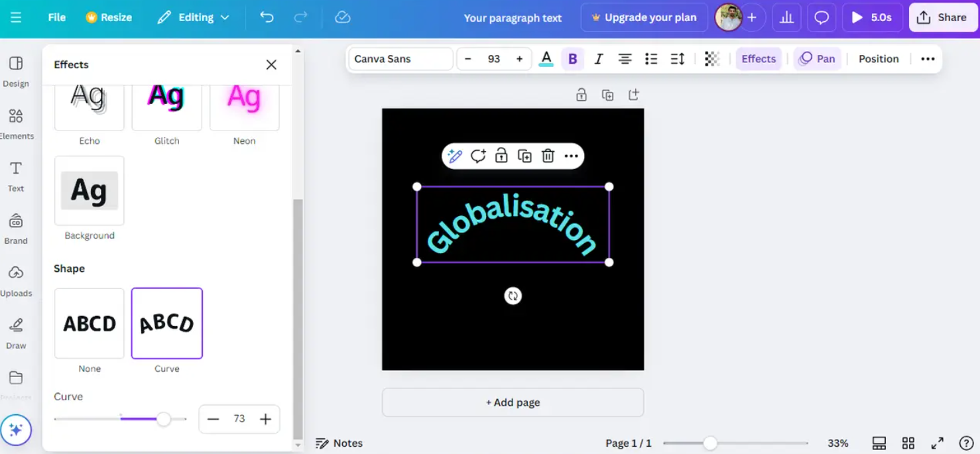980x454 pixels.
Task: Decrease the curve value with minus
Action: click(213, 419)
